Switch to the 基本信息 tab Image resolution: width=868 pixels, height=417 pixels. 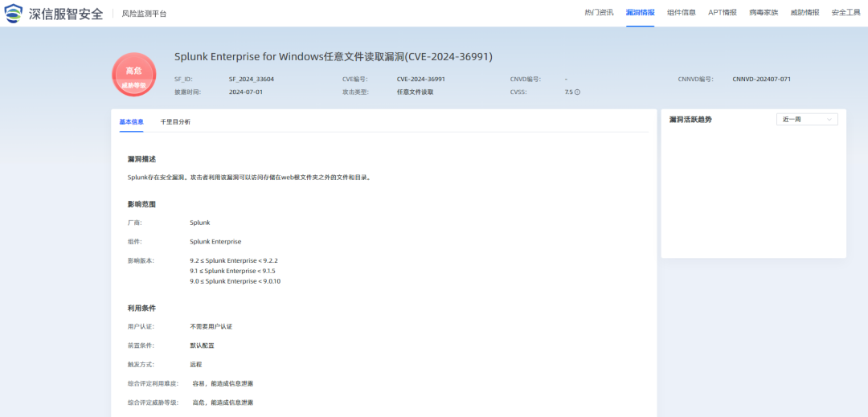pyautogui.click(x=131, y=121)
